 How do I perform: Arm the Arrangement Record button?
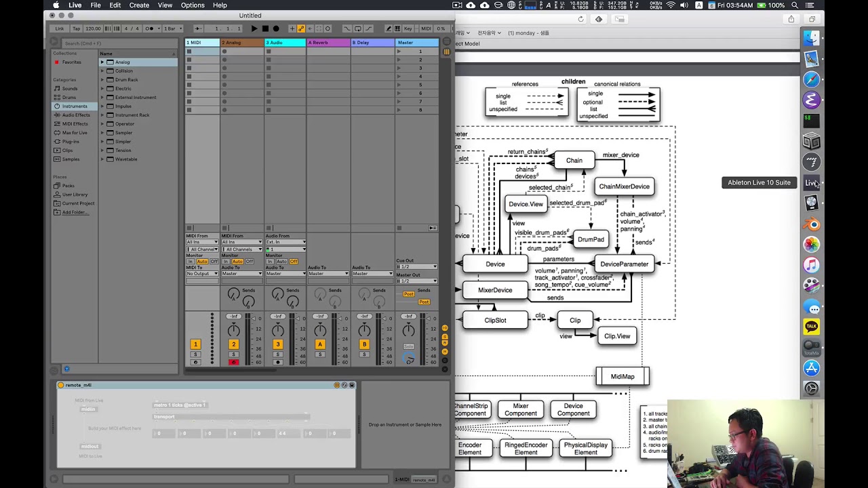point(276,28)
